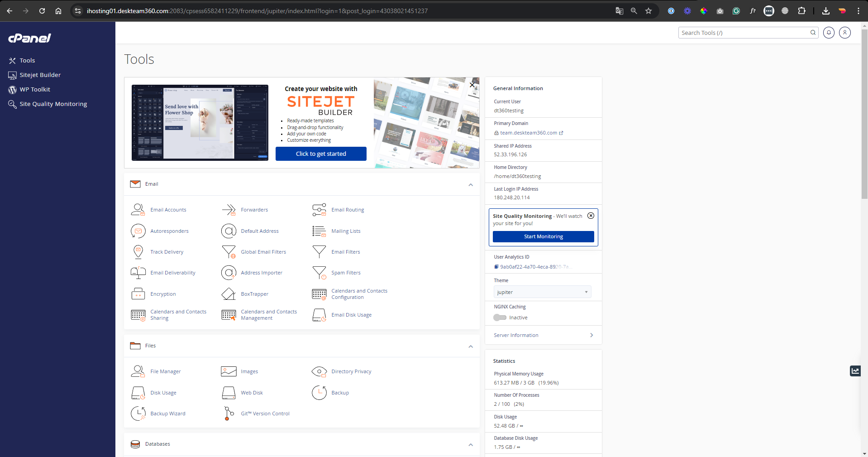The image size is (868, 457).
Task: Dismiss the Site Quality Monitoring notice
Action: tap(591, 216)
